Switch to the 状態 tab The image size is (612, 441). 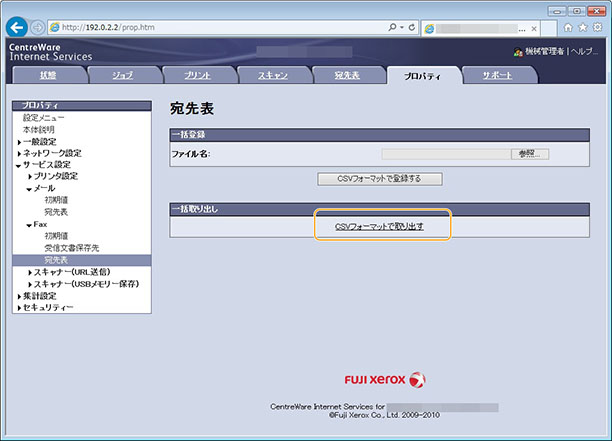point(48,76)
